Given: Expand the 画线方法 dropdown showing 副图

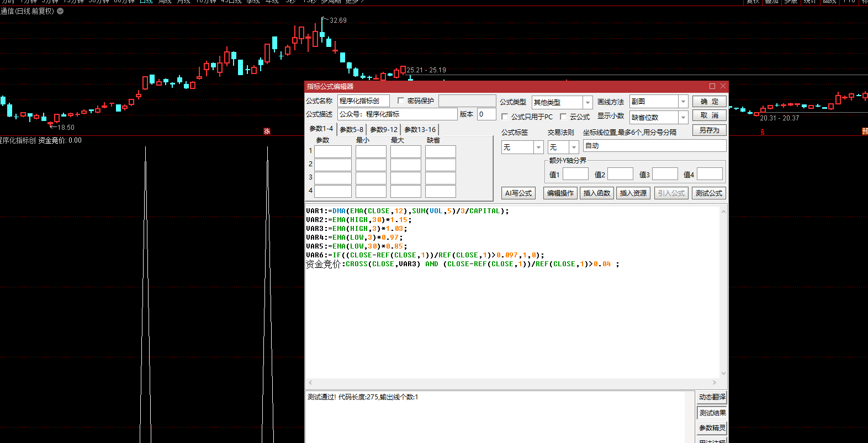Looking at the screenshot, I should click(683, 102).
